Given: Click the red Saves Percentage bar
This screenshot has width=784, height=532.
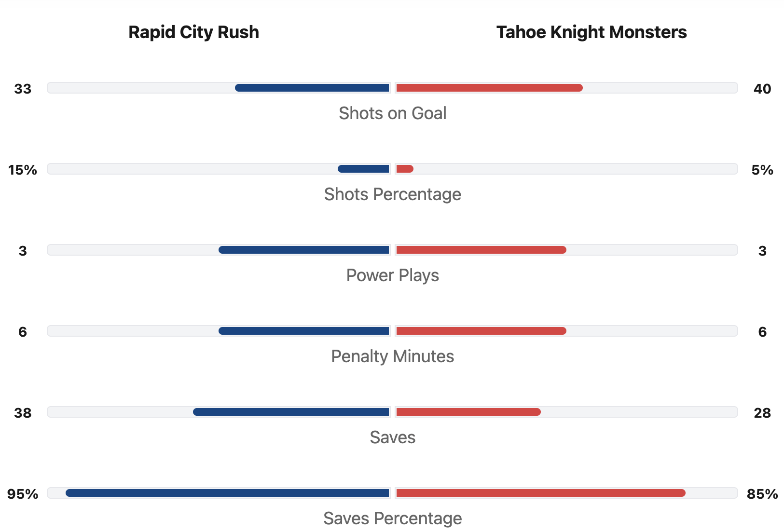Looking at the screenshot, I should [x=540, y=493].
